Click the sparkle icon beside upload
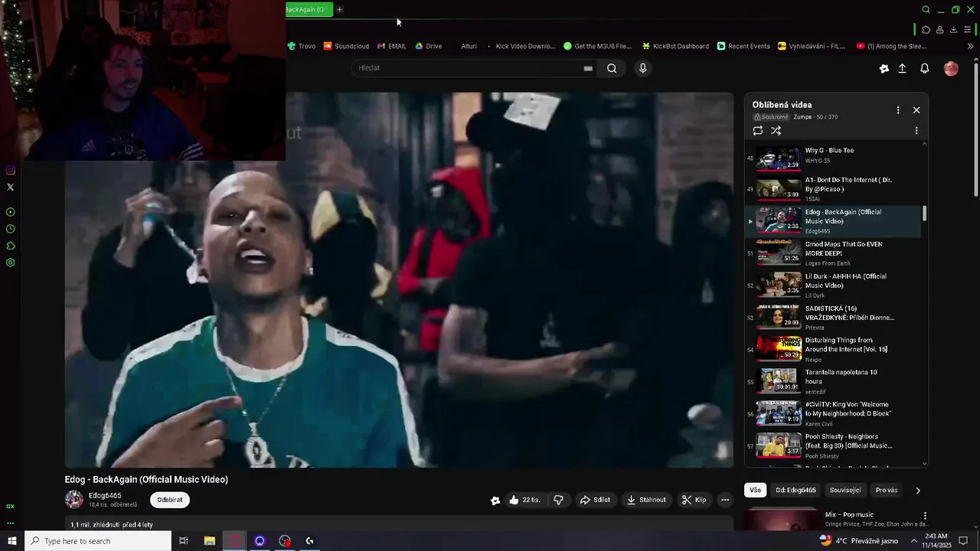Screen dimensions: 980x551 click(884, 68)
